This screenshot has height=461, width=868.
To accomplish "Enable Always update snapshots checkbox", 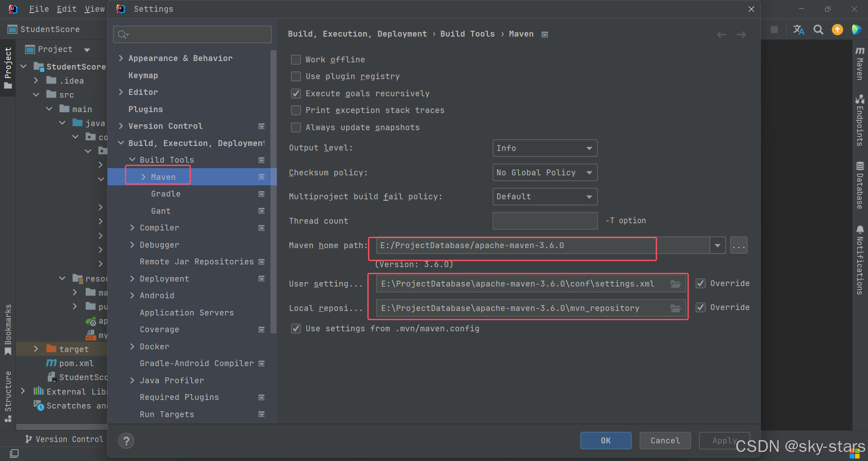I will tap(296, 127).
